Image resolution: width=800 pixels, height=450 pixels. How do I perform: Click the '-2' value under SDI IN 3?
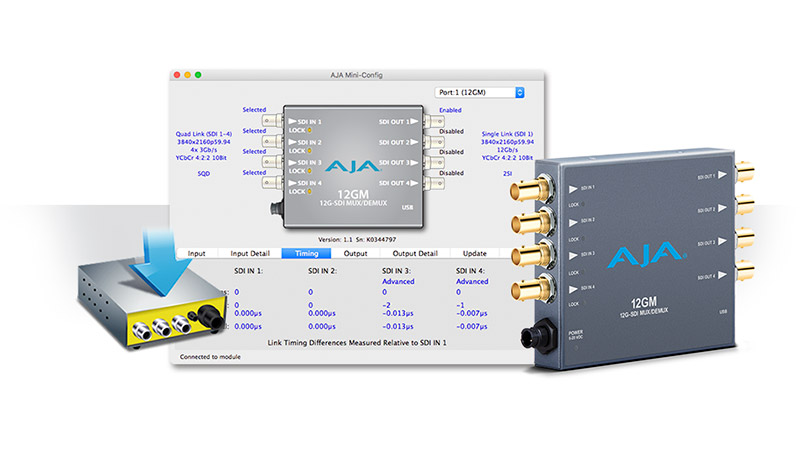click(x=386, y=305)
